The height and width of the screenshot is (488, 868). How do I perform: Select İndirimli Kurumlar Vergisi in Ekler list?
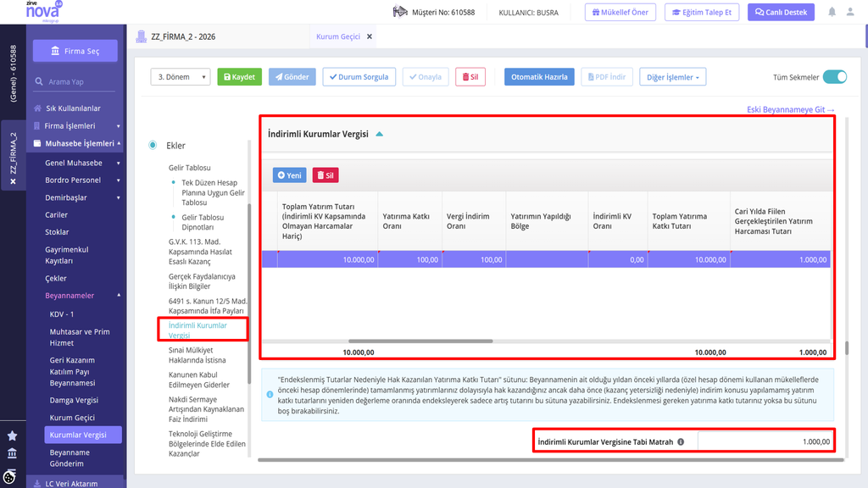[x=198, y=330]
